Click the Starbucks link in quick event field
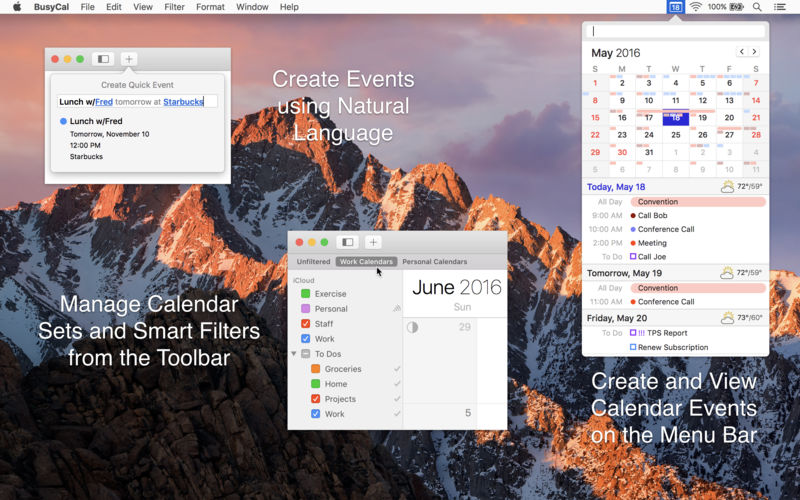 coord(183,102)
